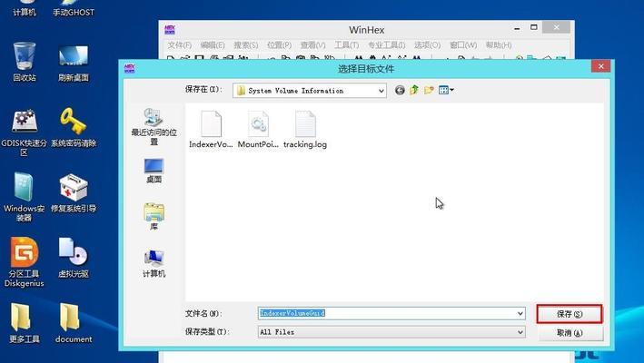Go back with the dialog back arrow icon
The image size is (644, 363).
pyautogui.click(x=400, y=90)
